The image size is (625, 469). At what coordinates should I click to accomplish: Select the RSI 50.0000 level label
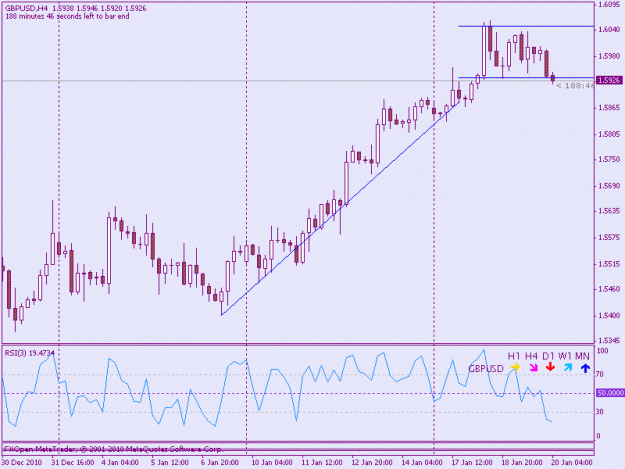coord(610,393)
